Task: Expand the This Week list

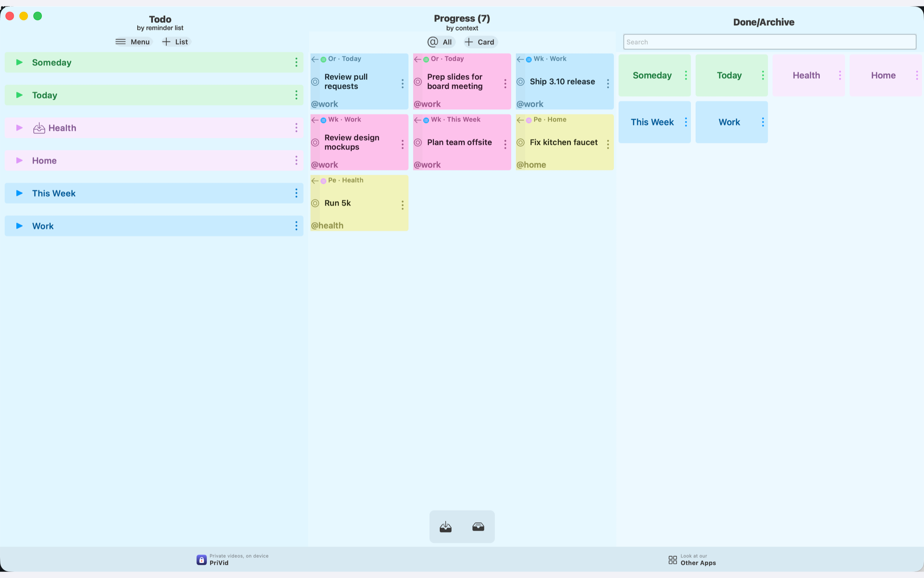Action: click(20, 193)
